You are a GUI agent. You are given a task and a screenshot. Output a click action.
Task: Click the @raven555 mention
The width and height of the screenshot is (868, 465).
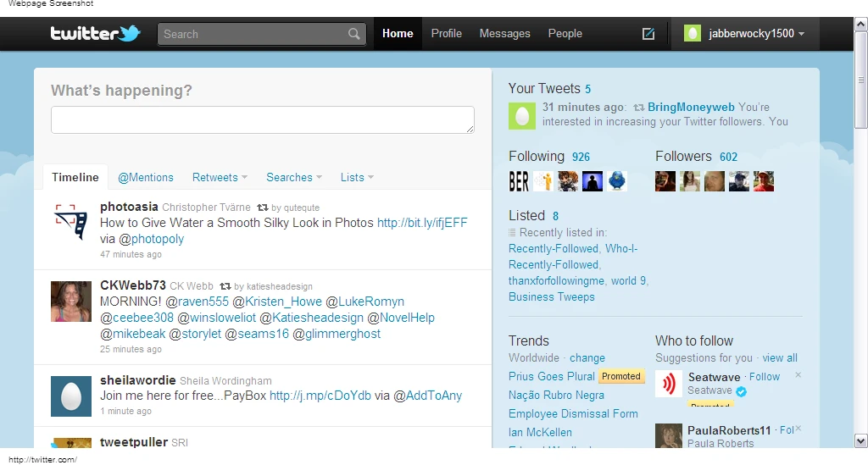[x=197, y=302]
